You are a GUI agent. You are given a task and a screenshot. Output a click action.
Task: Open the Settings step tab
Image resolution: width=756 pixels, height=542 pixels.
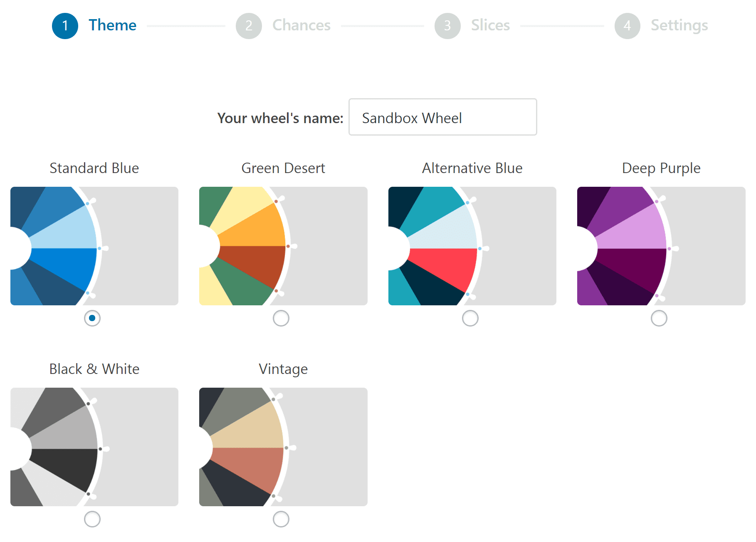point(679,25)
